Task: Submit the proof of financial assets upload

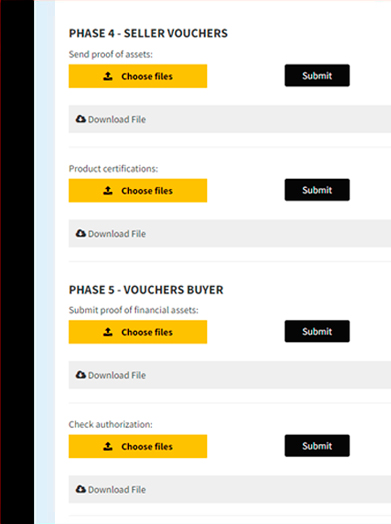Action: pyautogui.click(x=317, y=331)
